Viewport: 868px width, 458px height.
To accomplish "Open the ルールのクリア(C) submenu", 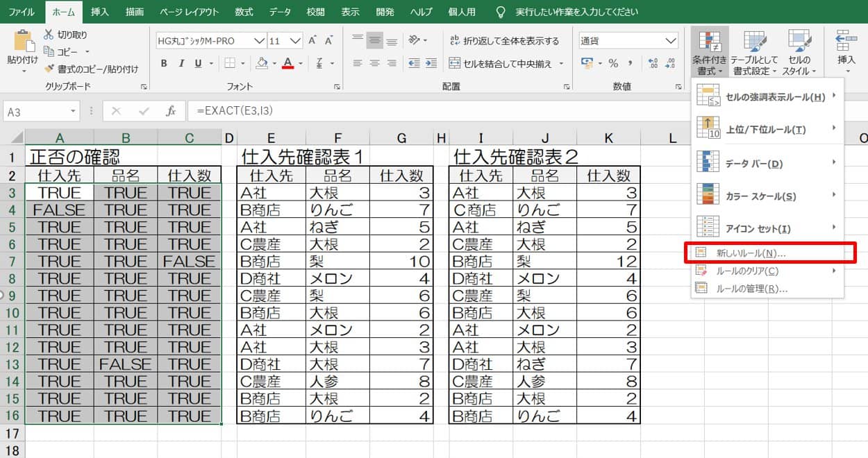I will (767, 271).
